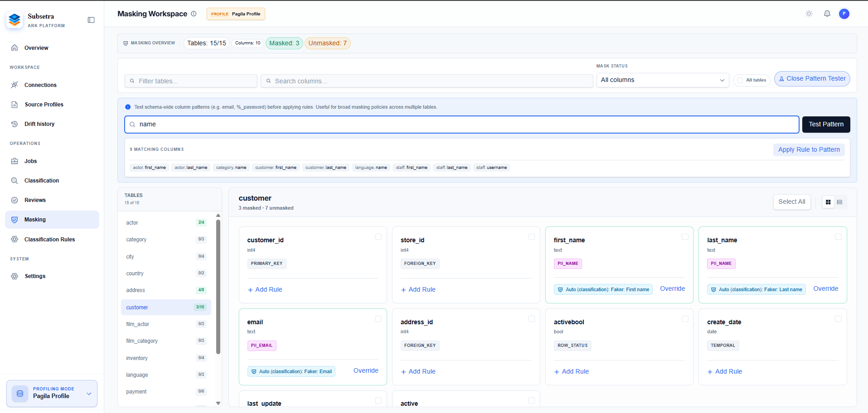Open Classification Rules page
The image size is (868, 413).
[x=52, y=240]
